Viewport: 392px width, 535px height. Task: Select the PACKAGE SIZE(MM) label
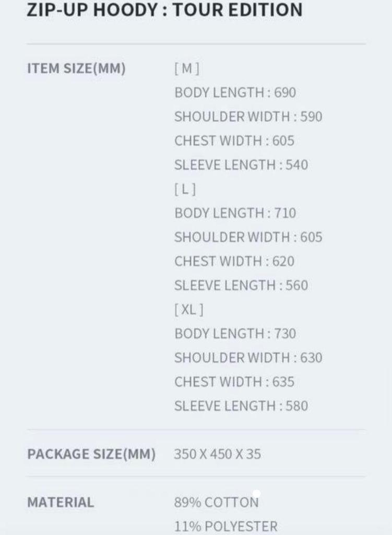tap(91, 454)
